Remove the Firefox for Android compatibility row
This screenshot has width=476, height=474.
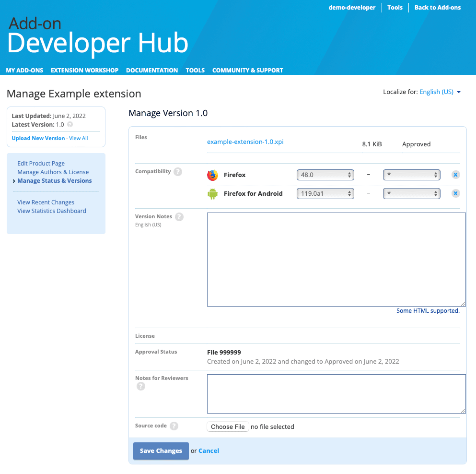tap(455, 193)
